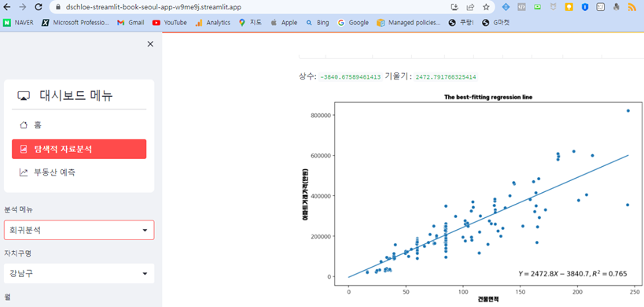This screenshot has height=307, width=644.
Task: Open the green screen extension icon
Action: click(x=537, y=7)
